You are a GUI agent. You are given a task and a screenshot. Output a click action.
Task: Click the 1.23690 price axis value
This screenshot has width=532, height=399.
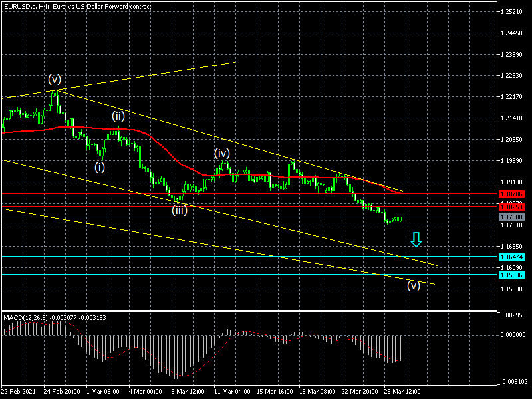click(511, 55)
